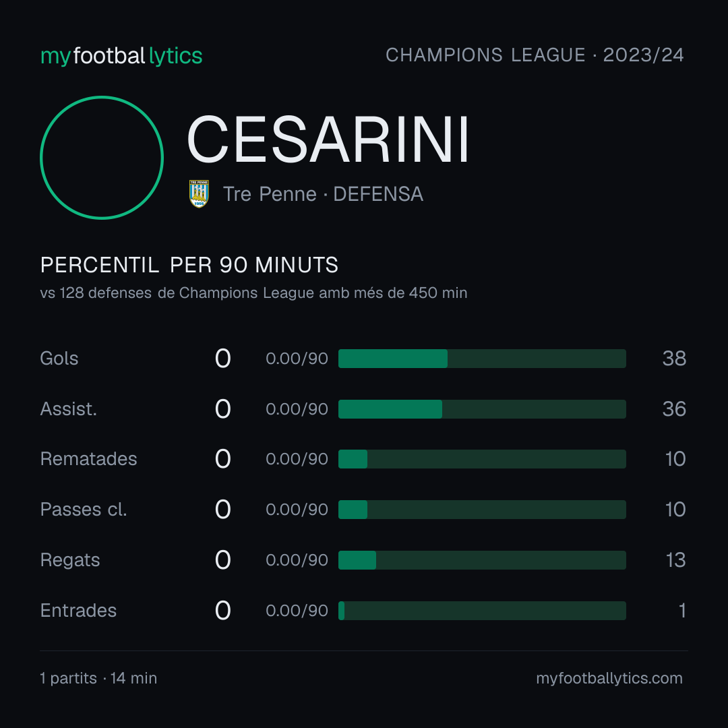Open the myfootballytics.com footer link
The height and width of the screenshot is (728, 728).
609,678
